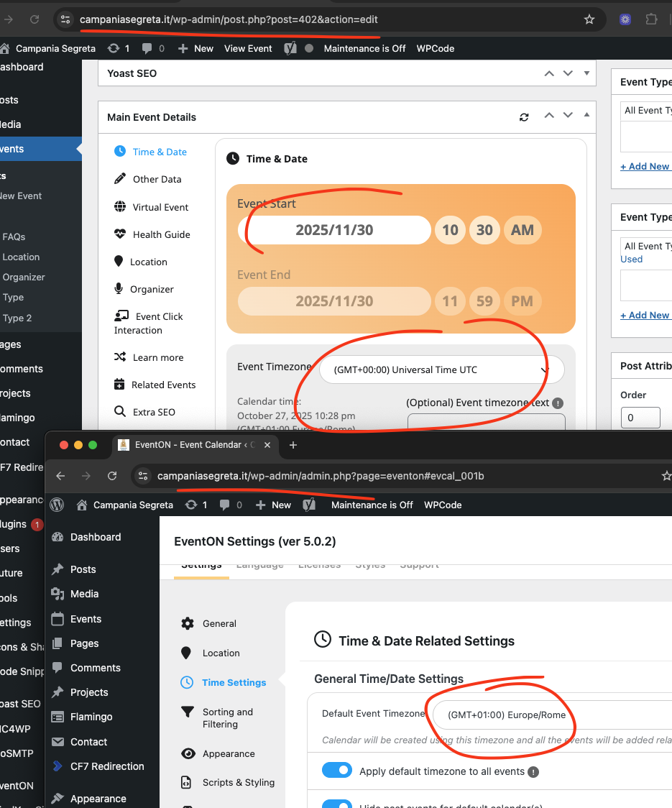
Task: Open Time Settings in EventON settings
Action: pos(234,682)
